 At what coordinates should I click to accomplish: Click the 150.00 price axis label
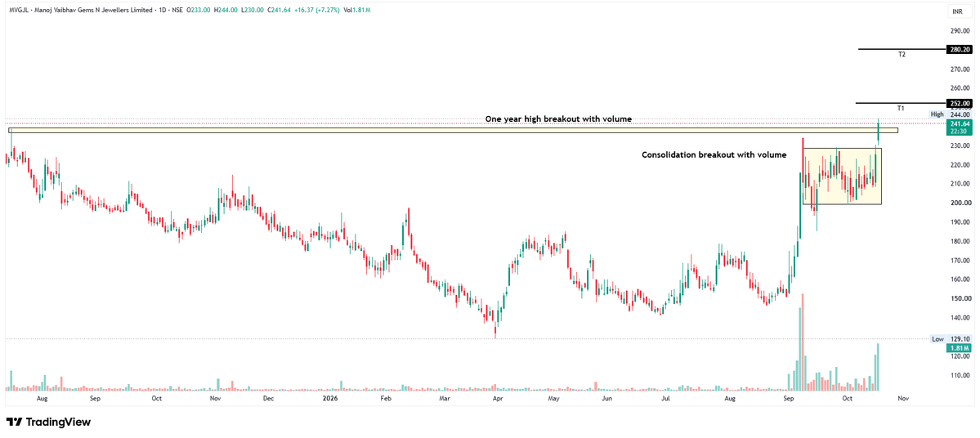click(x=960, y=298)
